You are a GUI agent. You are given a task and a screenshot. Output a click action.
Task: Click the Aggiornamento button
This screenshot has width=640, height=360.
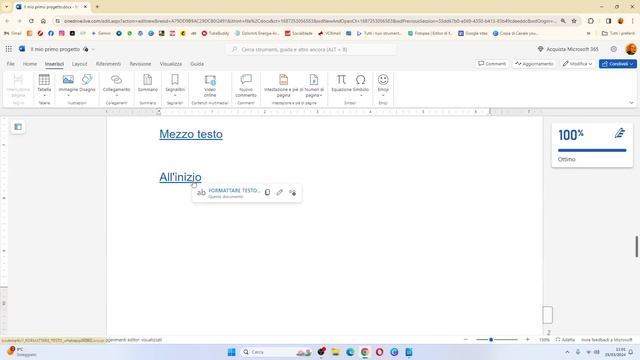(534, 64)
